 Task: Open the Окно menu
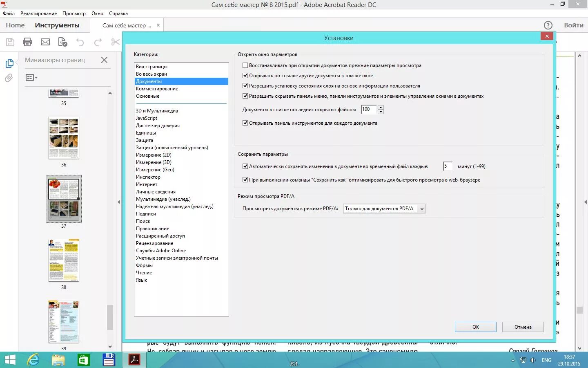click(97, 13)
